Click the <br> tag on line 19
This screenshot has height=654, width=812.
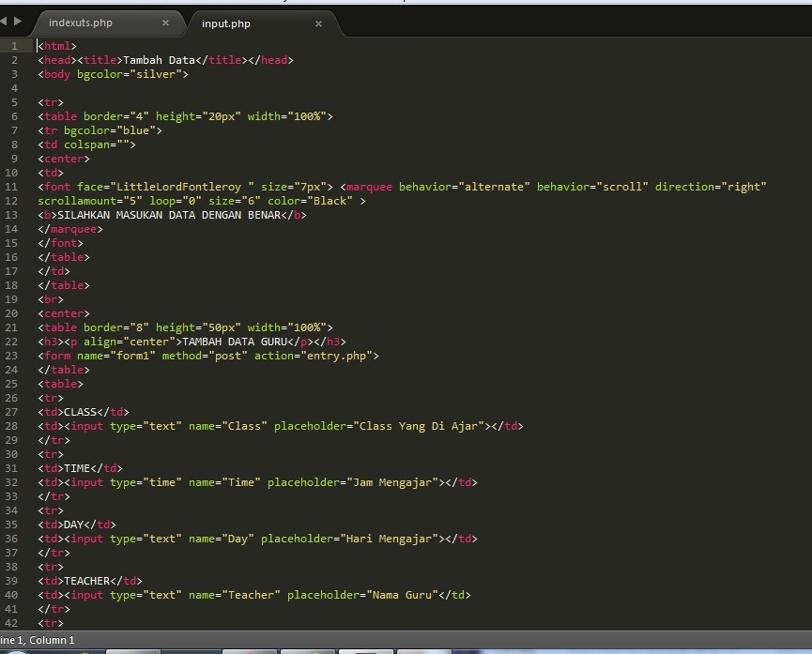51,299
